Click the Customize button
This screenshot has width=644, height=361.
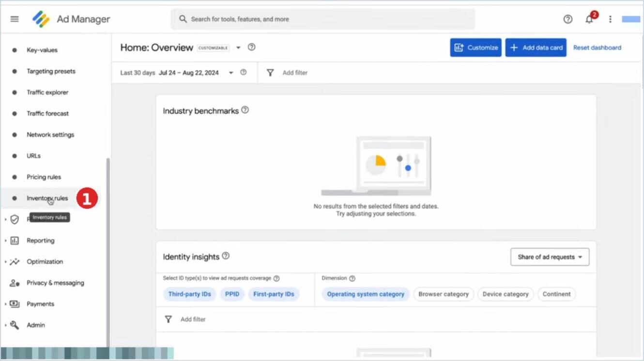476,47
